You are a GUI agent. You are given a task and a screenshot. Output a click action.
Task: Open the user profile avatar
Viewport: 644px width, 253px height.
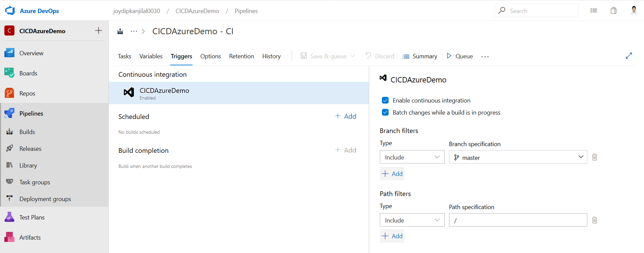point(634,10)
